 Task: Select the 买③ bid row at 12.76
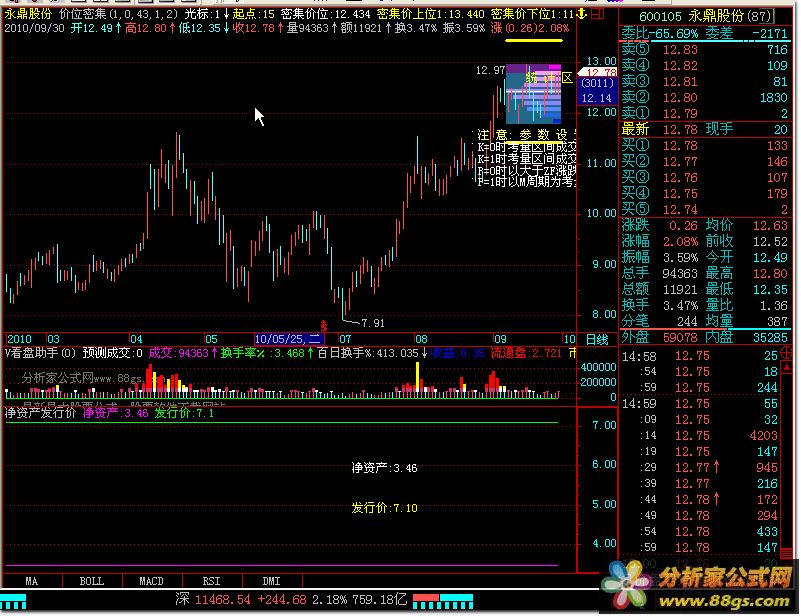click(704, 177)
